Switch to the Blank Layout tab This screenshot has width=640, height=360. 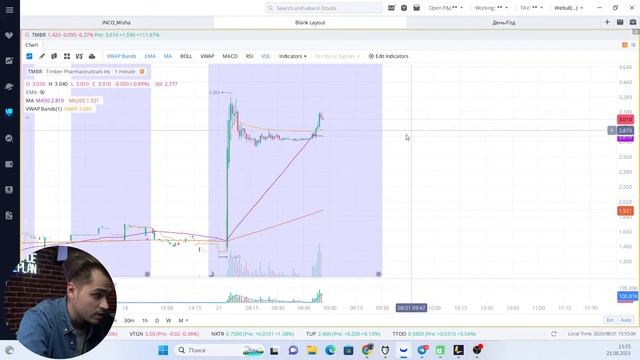[x=310, y=22]
